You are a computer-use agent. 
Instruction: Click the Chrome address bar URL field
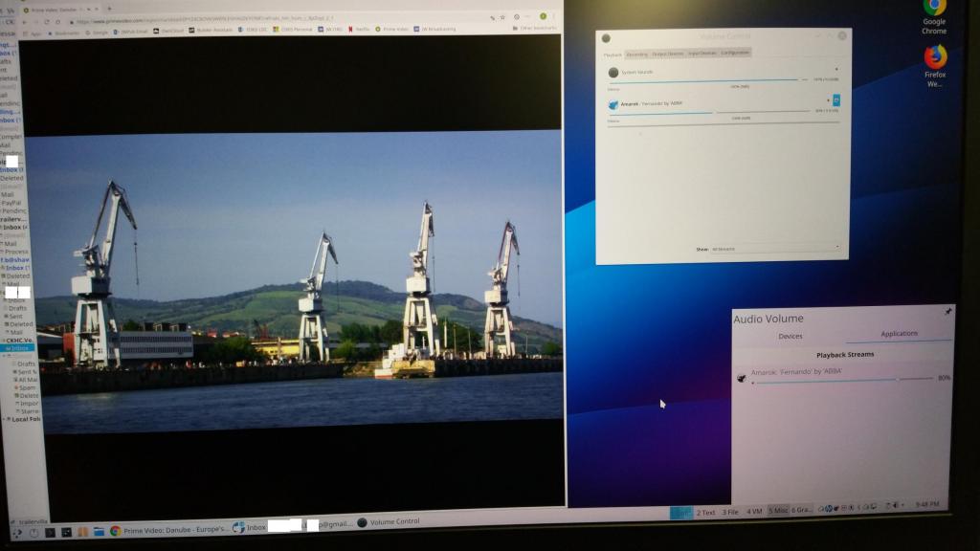[x=287, y=18]
